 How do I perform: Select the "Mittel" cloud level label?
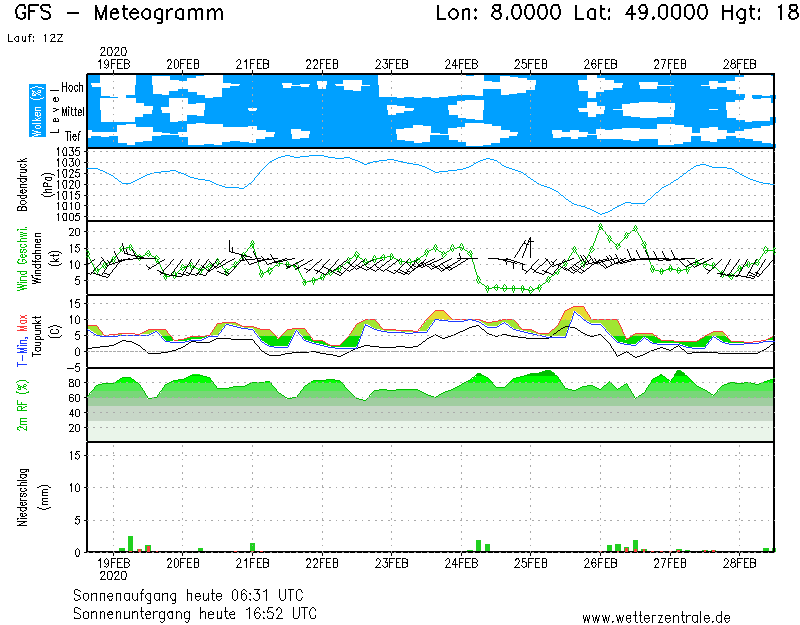[x=72, y=111]
